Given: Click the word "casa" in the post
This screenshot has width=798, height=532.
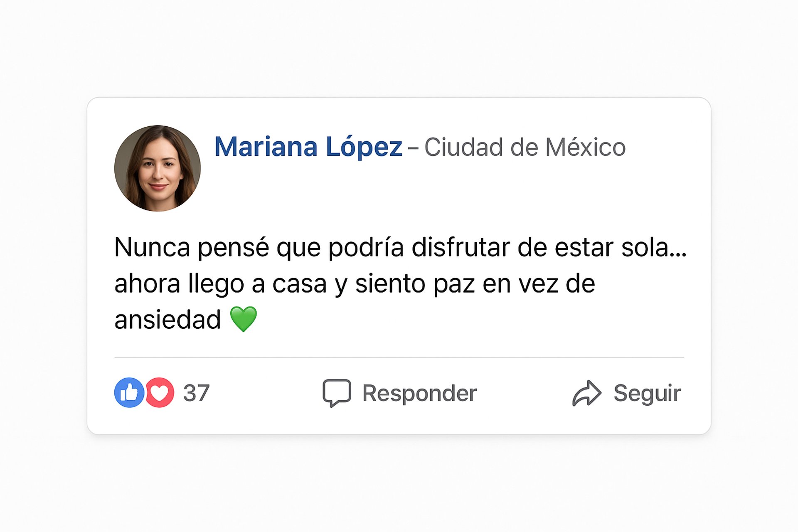Looking at the screenshot, I should click(299, 284).
